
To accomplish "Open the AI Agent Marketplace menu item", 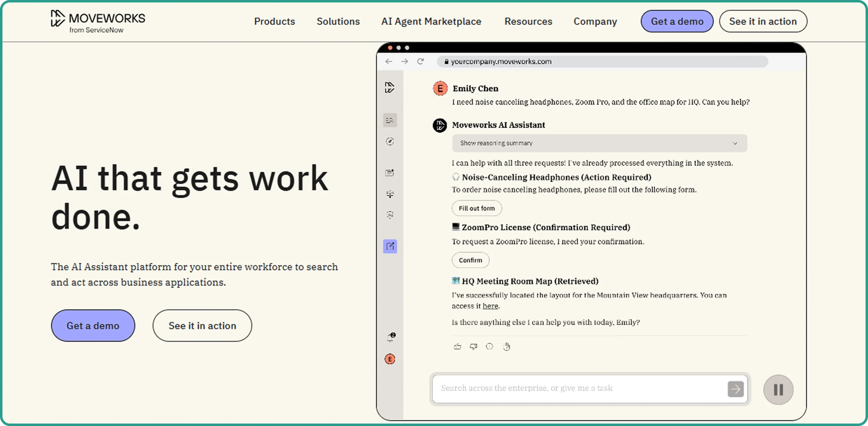I will (431, 21).
